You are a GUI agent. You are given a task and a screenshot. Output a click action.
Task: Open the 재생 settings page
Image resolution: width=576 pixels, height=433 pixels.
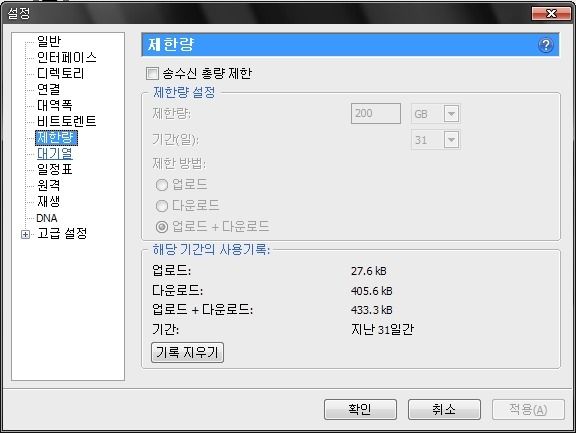pos(48,201)
